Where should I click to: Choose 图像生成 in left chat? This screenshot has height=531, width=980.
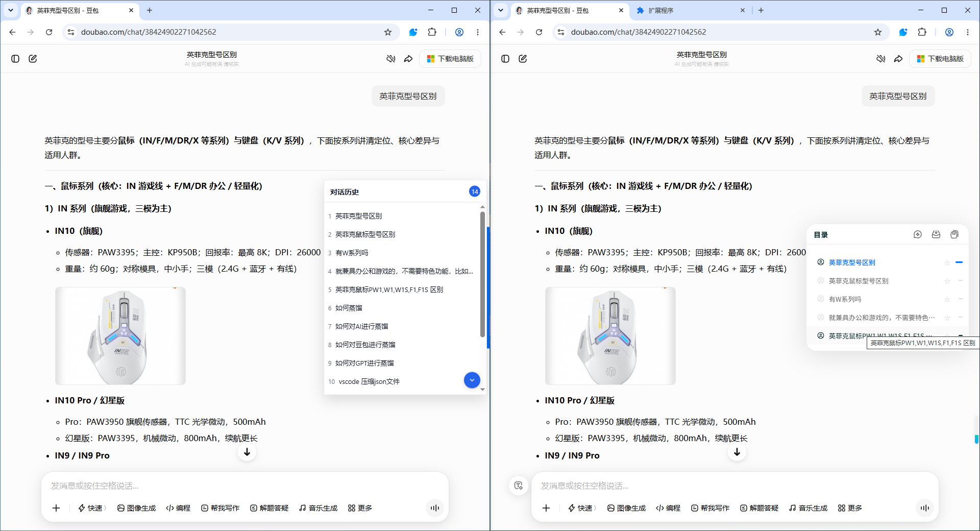click(x=136, y=508)
